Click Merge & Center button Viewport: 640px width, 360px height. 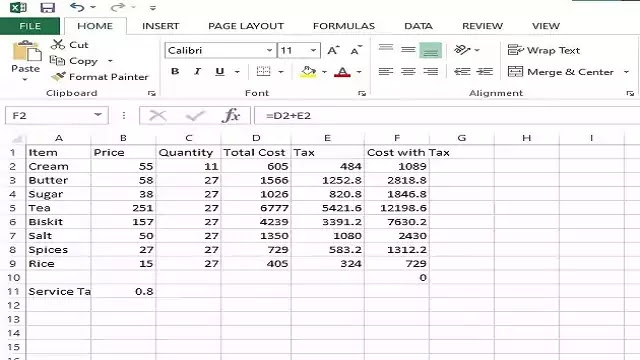coord(561,72)
